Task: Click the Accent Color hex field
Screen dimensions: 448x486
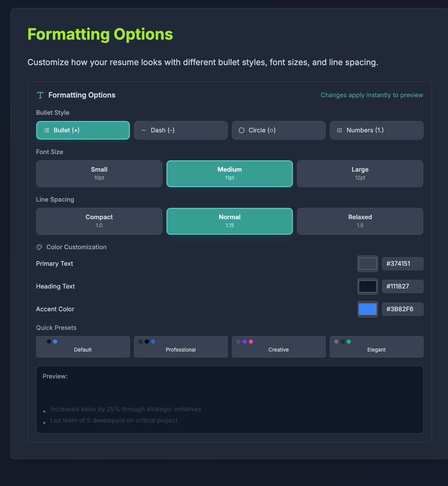Action: (x=403, y=309)
